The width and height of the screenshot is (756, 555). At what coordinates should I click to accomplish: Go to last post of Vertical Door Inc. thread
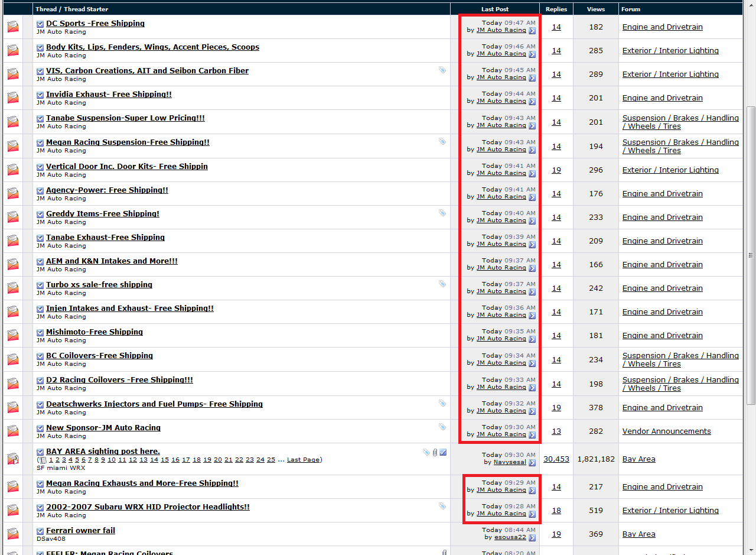coord(532,174)
